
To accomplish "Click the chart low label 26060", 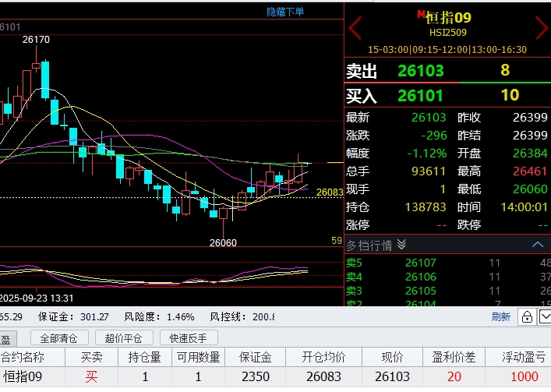I will click(223, 242).
